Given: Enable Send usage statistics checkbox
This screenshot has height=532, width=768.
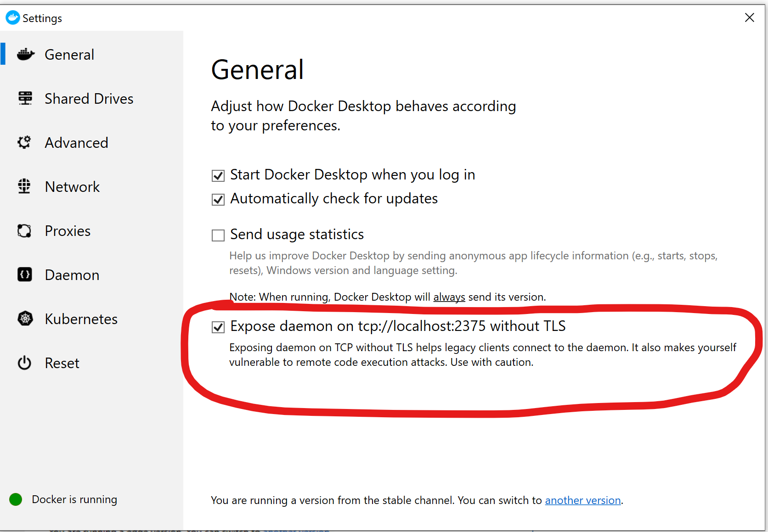Looking at the screenshot, I should (218, 235).
